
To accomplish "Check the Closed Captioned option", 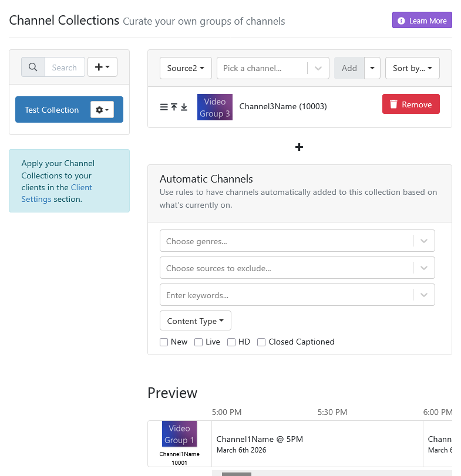I will click(x=261, y=342).
